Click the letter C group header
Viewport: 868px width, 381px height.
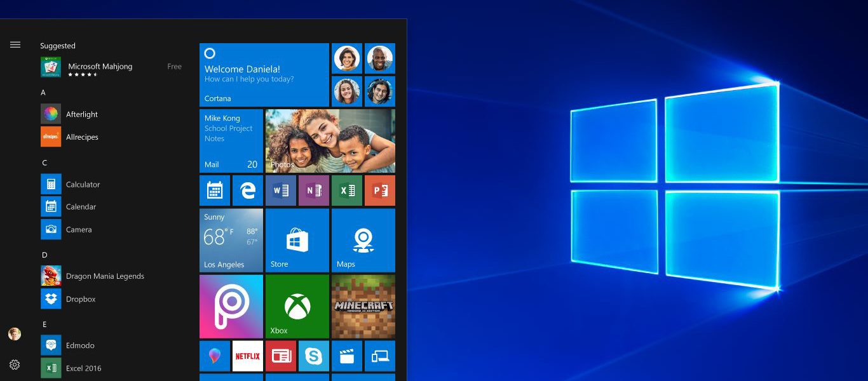(44, 163)
